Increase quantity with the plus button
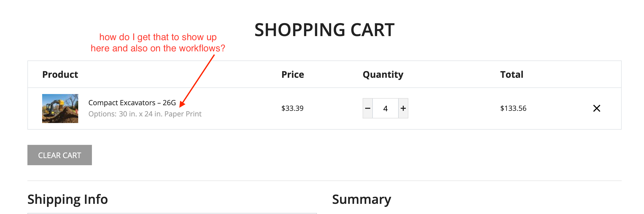This screenshot has width=644, height=214. 403,109
